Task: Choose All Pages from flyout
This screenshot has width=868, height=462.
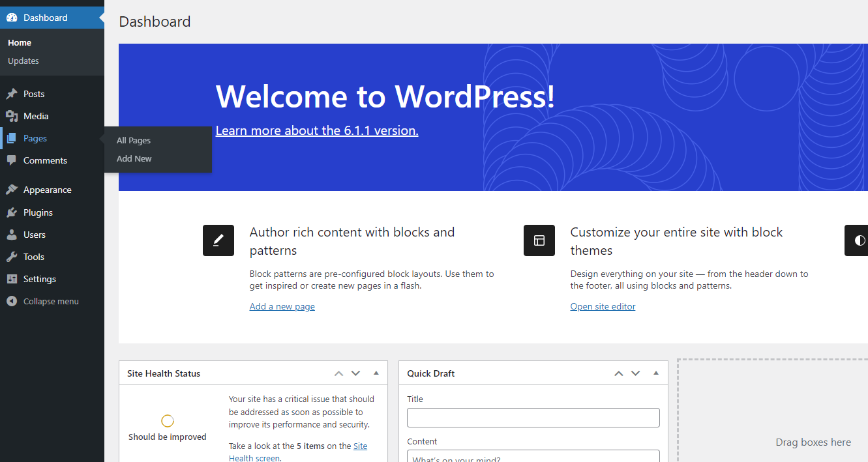Action: pyautogui.click(x=134, y=140)
